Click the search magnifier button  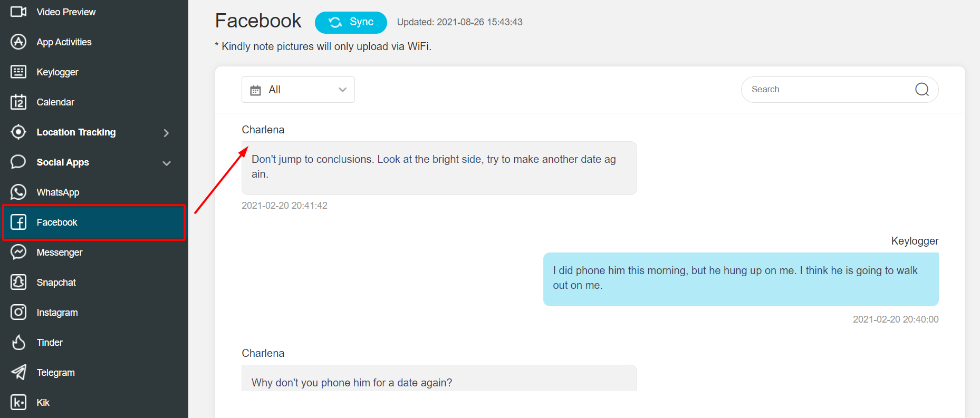point(922,90)
